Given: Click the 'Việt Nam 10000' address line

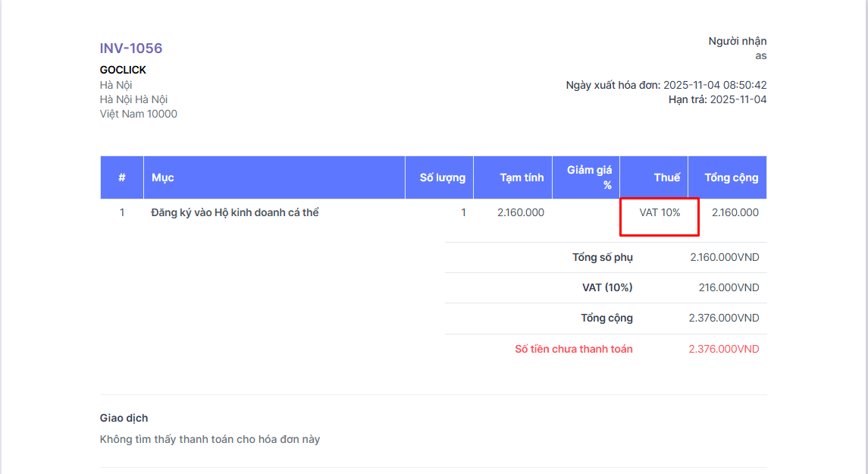Looking at the screenshot, I should click(139, 114).
